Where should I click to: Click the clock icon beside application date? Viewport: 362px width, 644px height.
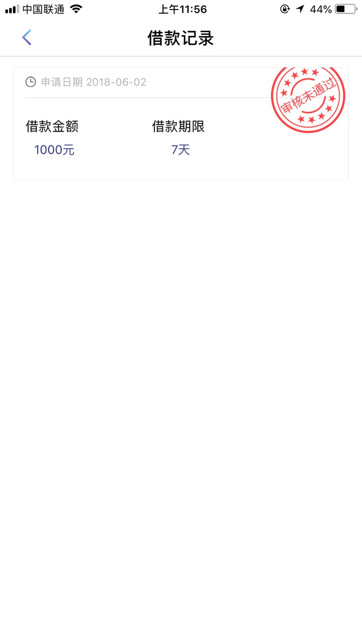31,82
